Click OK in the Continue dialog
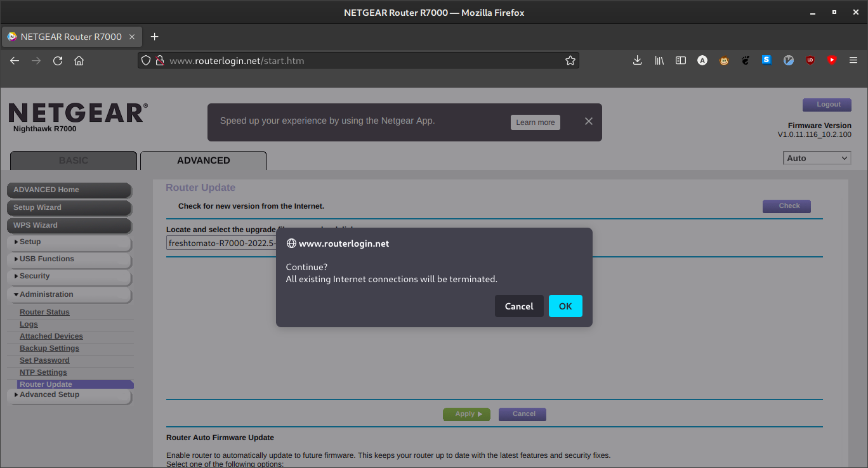This screenshot has height=468, width=868. (565, 306)
